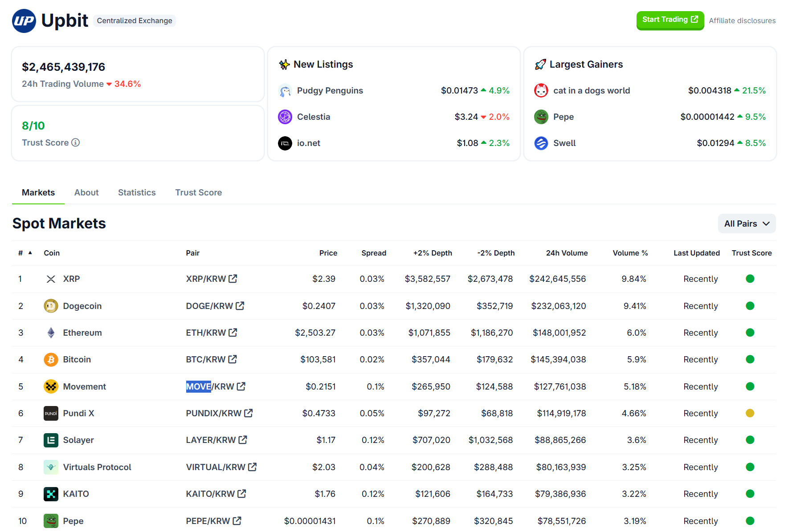Click the Movement coin icon
The width and height of the screenshot is (788, 532).
point(51,387)
